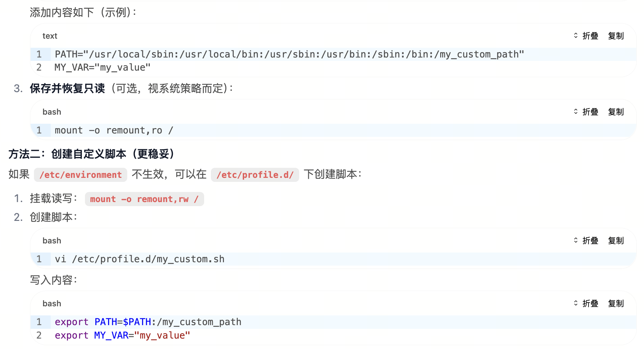Click the 方法二 heading

[x=91, y=154]
